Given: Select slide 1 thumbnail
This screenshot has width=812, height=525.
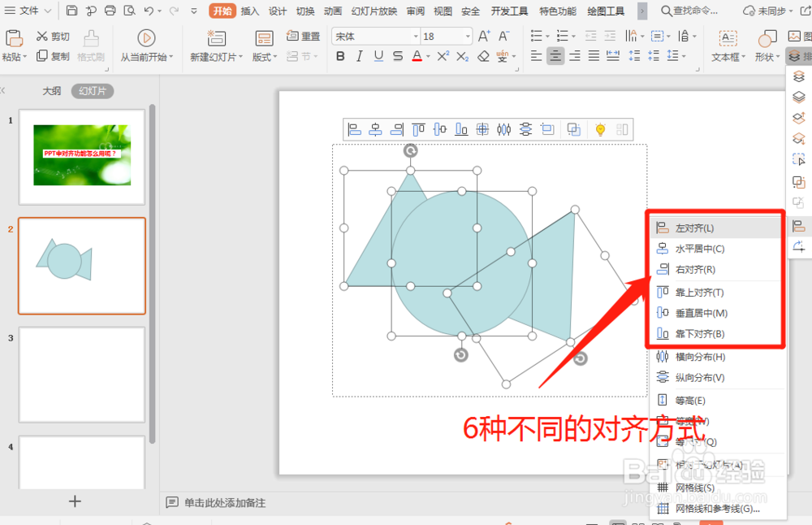Looking at the screenshot, I should pyautogui.click(x=82, y=157).
